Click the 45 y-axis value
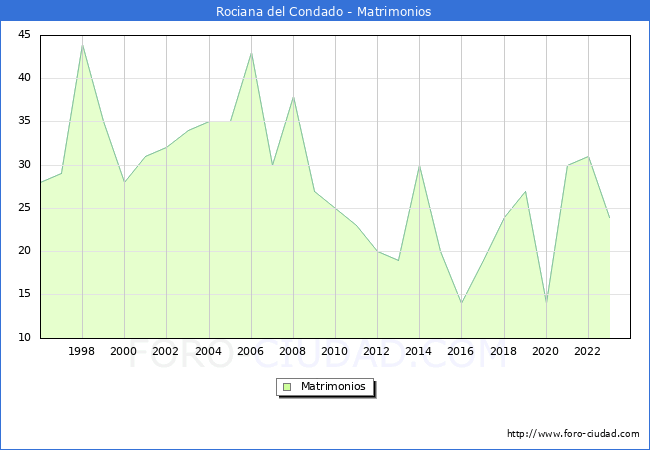The width and height of the screenshot is (650, 450). pos(24,34)
